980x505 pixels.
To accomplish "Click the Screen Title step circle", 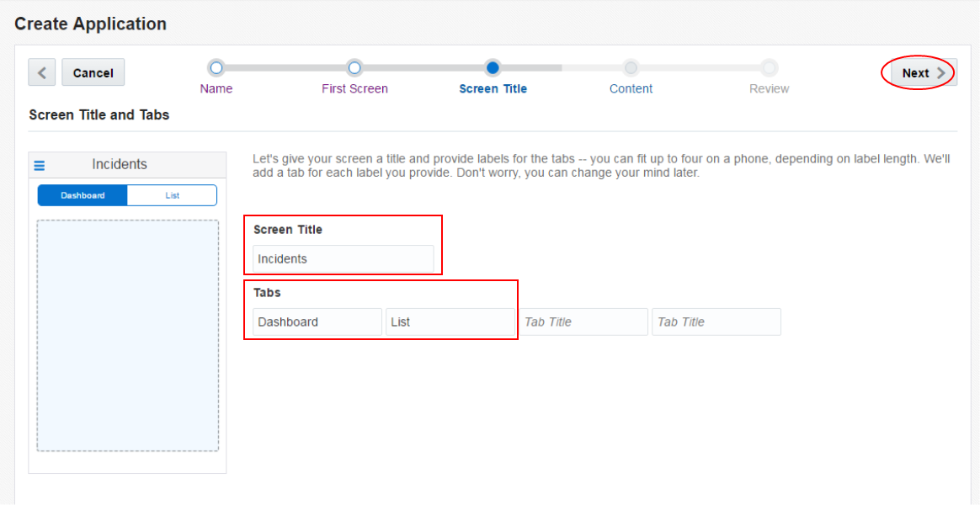I will tap(493, 67).
